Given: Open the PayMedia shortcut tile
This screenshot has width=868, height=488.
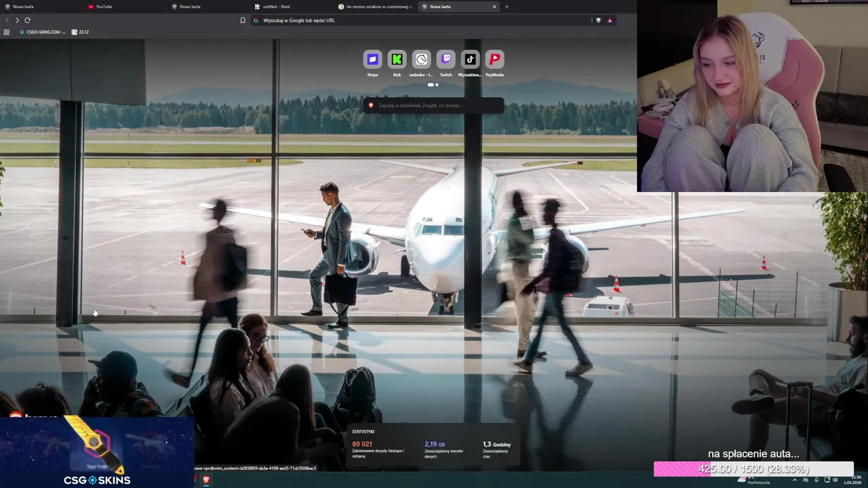Looking at the screenshot, I should [x=494, y=60].
